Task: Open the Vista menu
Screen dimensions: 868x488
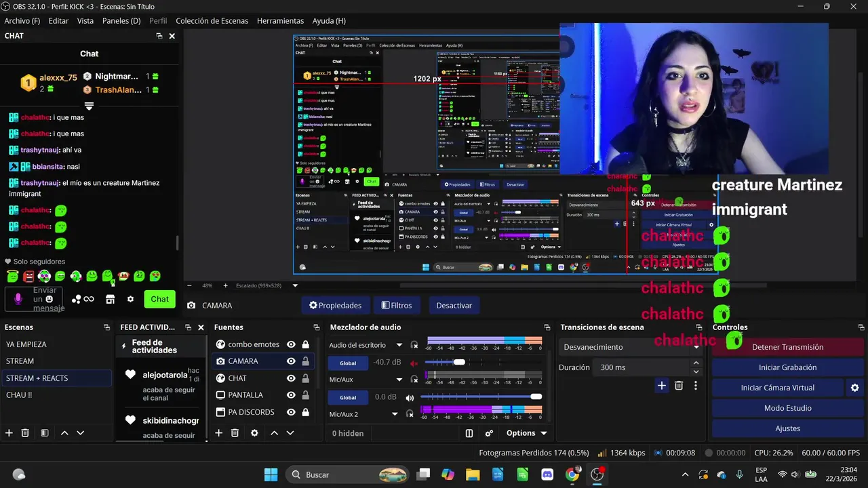Action: [x=85, y=21]
